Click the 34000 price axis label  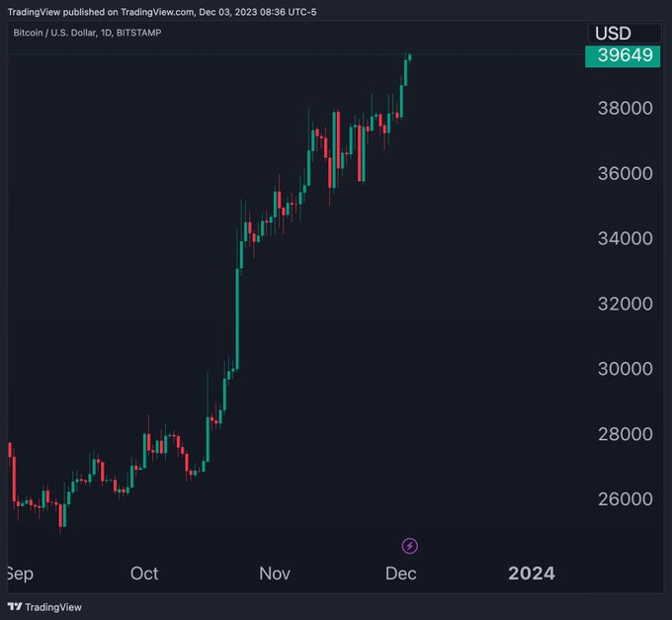click(625, 238)
